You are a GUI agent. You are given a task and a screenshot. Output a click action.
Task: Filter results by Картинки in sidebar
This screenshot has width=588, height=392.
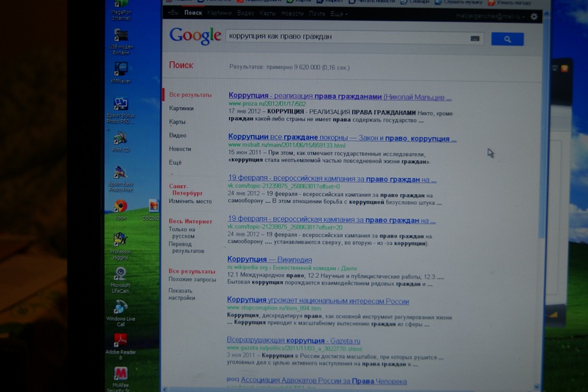pos(181,108)
